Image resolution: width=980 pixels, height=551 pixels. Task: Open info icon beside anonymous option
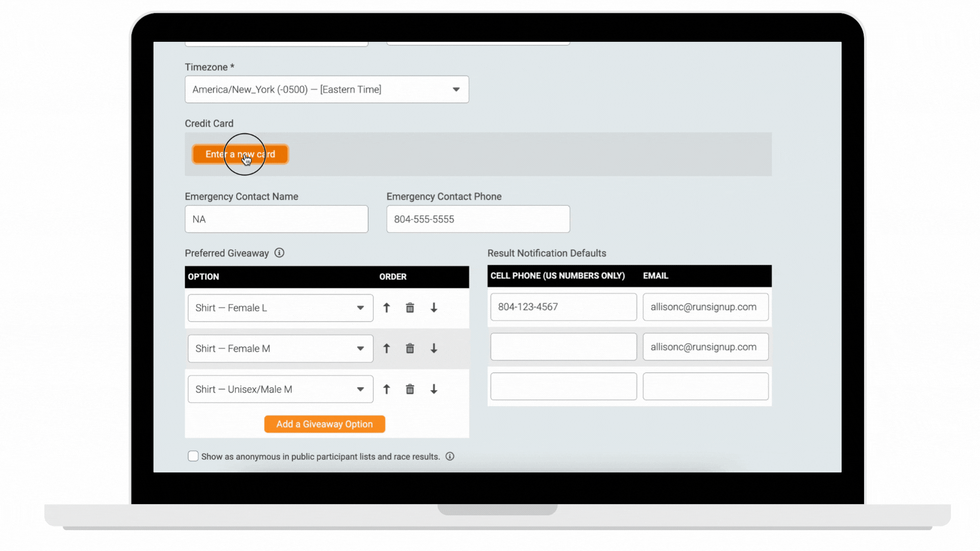point(450,457)
